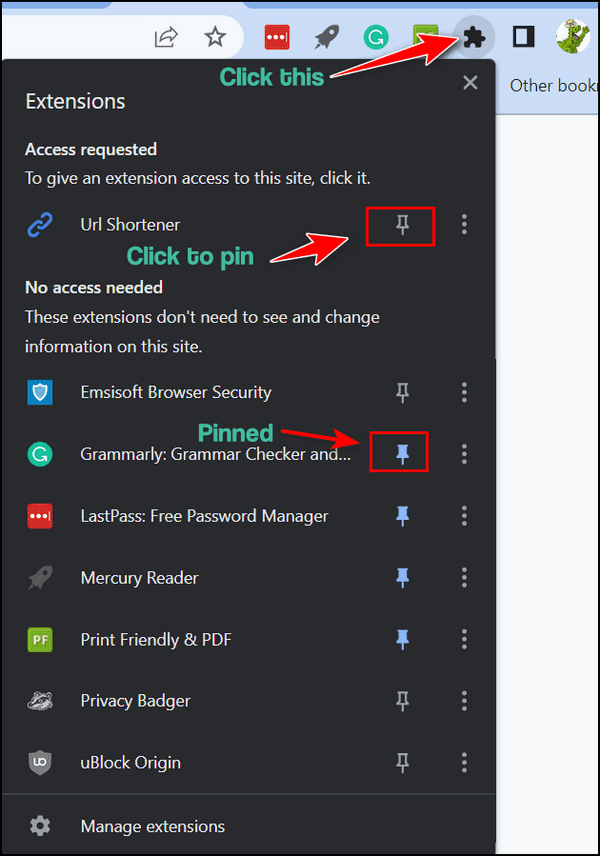Click the share page icon
This screenshot has width=600, height=856.
(x=166, y=38)
